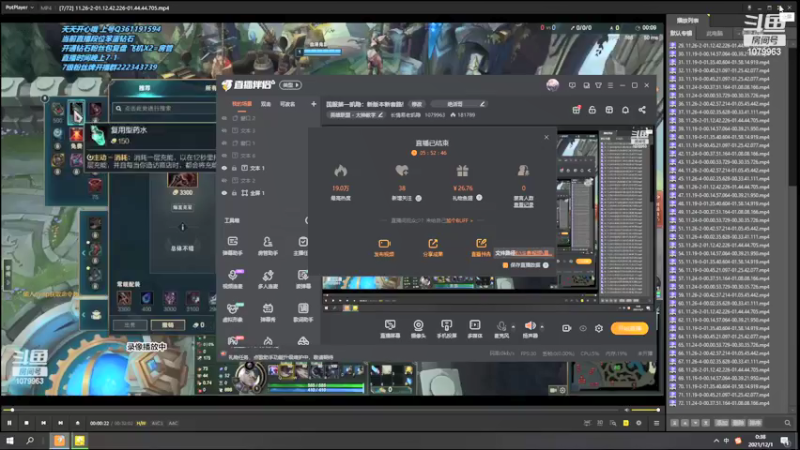The image size is (800, 450).
Task: Open multi-person mic link tool
Action: [x=267, y=279]
